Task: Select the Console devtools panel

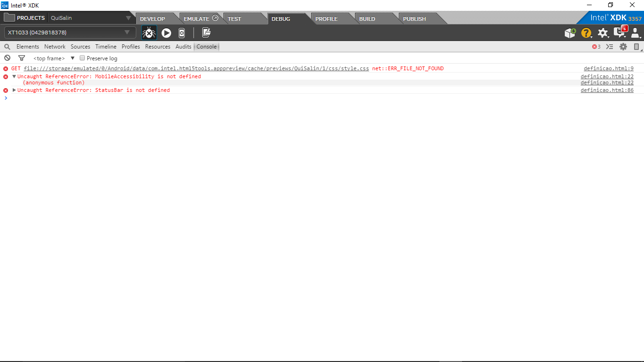Action: (x=206, y=47)
